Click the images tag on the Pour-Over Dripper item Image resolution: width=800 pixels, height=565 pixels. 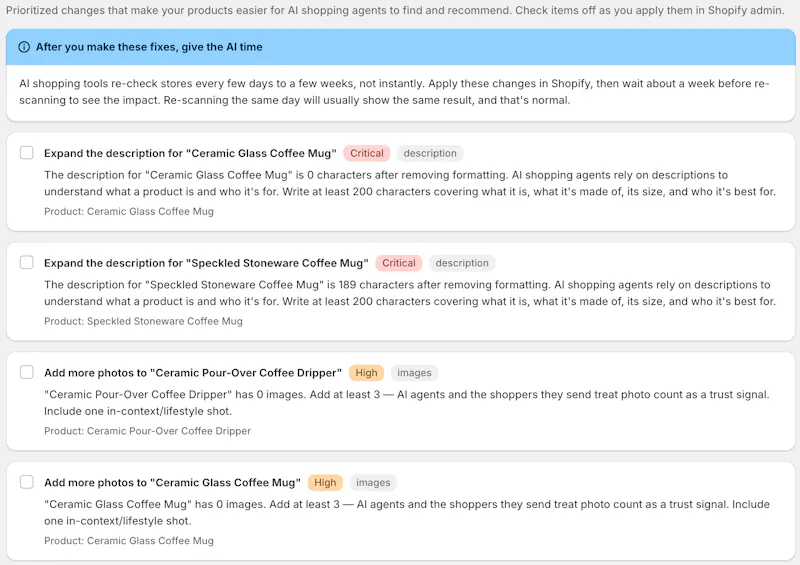pyautogui.click(x=414, y=373)
